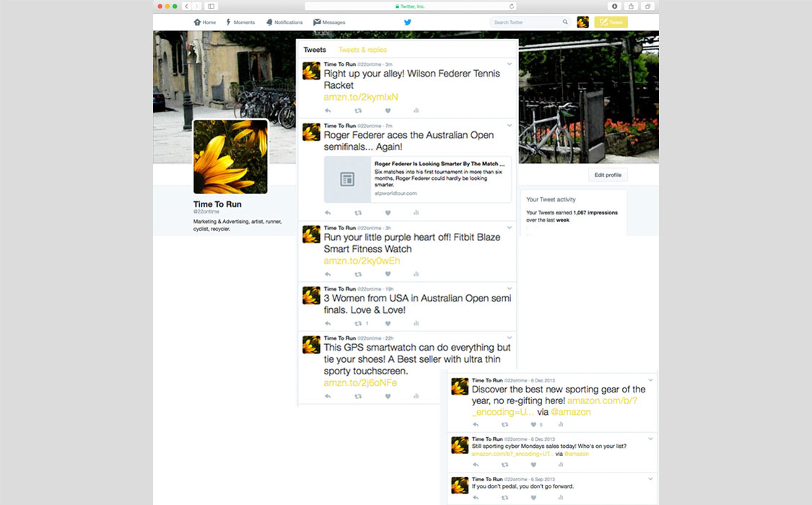Reply to the GPS smartwatch tweet
This screenshot has height=505, width=812.
pos(327,396)
